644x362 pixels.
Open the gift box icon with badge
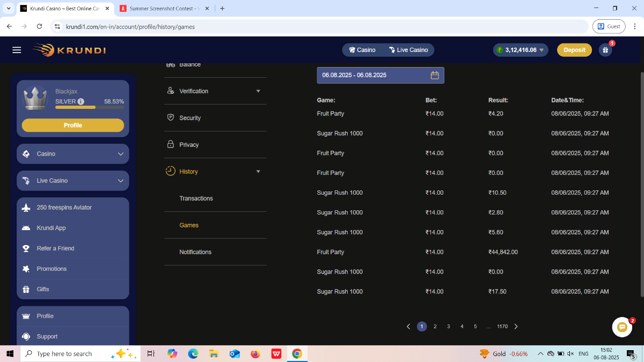(x=605, y=50)
